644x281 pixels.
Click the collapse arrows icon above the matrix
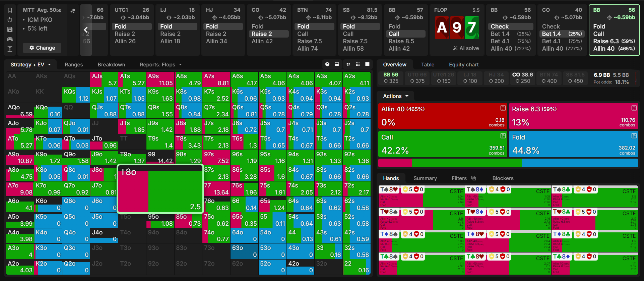348,64
